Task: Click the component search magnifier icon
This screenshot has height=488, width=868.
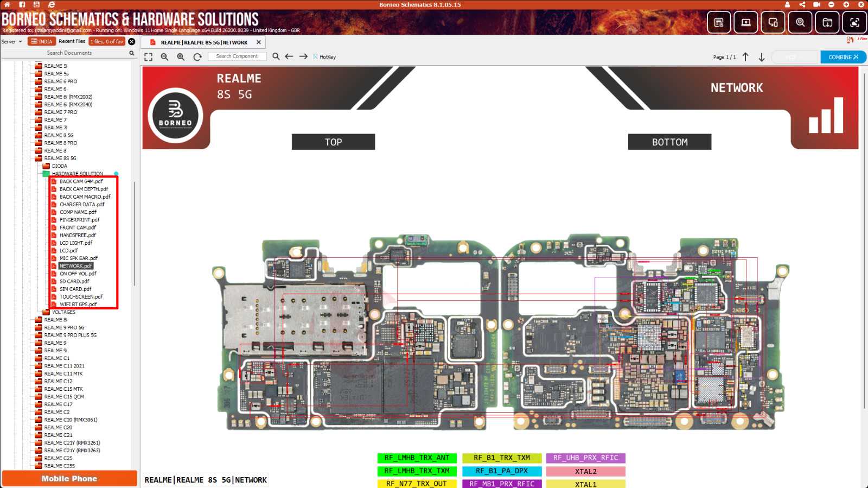Action: 276,56
